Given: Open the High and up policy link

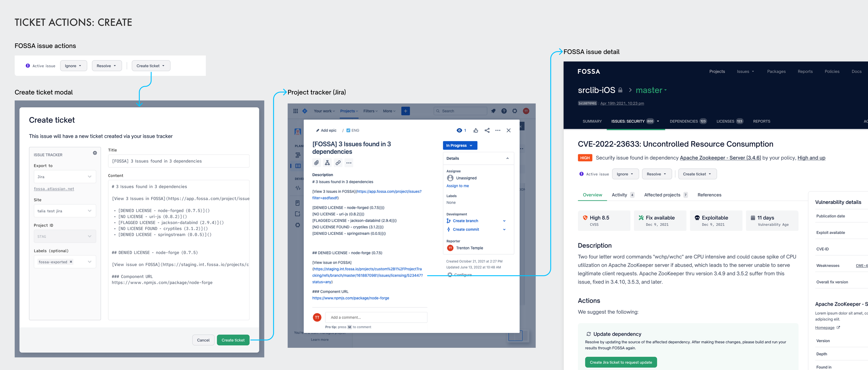Looking at the screenshot, I should [x=811, y=158].
